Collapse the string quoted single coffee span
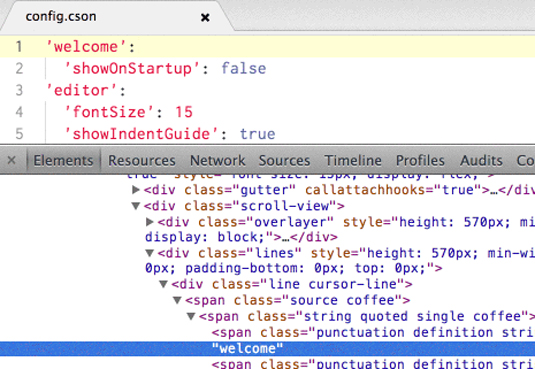The width and height of the screenshot is (535, 369). point(191,316)
